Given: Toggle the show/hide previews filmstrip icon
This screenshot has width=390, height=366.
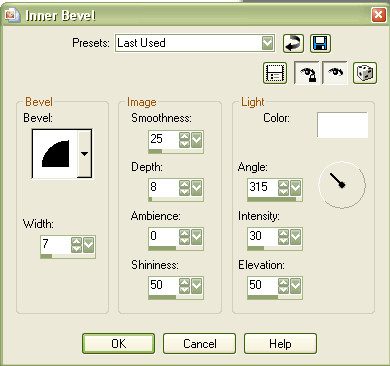Looking at the screenshot, I should (x=275, y=73).
